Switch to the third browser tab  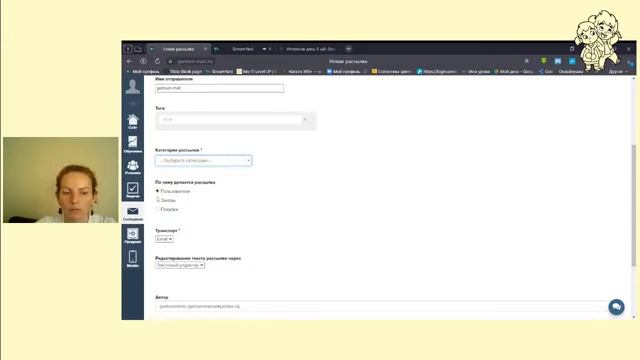(310, 49)
